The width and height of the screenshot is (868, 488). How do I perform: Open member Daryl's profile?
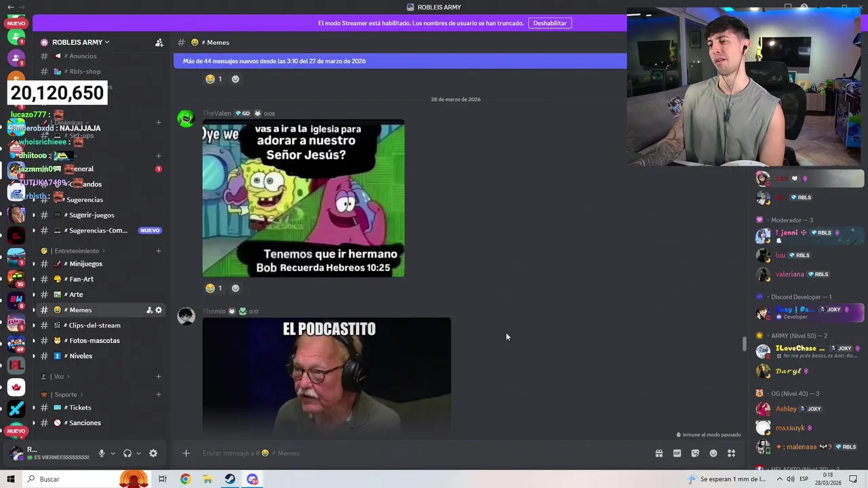tap(789, 371)
